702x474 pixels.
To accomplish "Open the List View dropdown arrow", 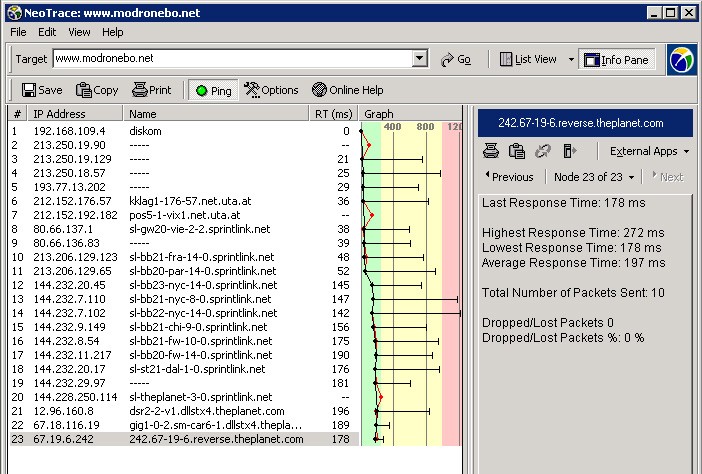I will click(571, 59).
